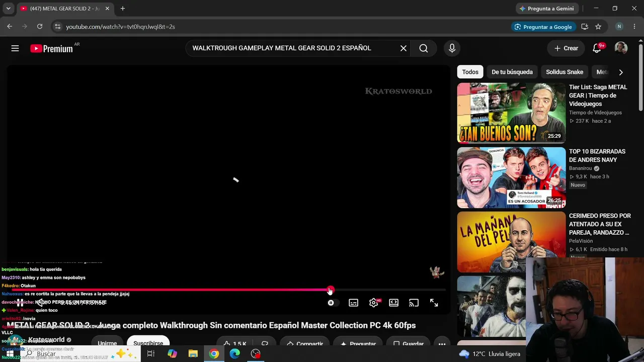Image resolution: width=644 pixels, height=362 pixels.
Task: Open the weather widget showing Lluvia ligera
Action: [490, 354]
